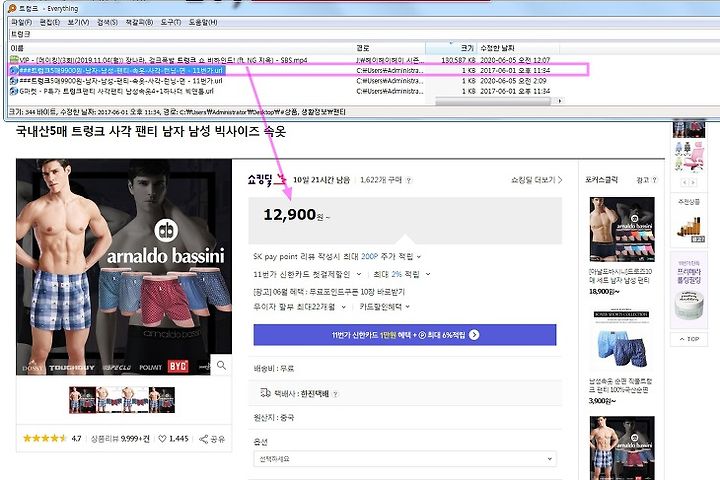Open the 도구(T) tools menu
This screenshot has width=720, height=480.
(170, 22)
